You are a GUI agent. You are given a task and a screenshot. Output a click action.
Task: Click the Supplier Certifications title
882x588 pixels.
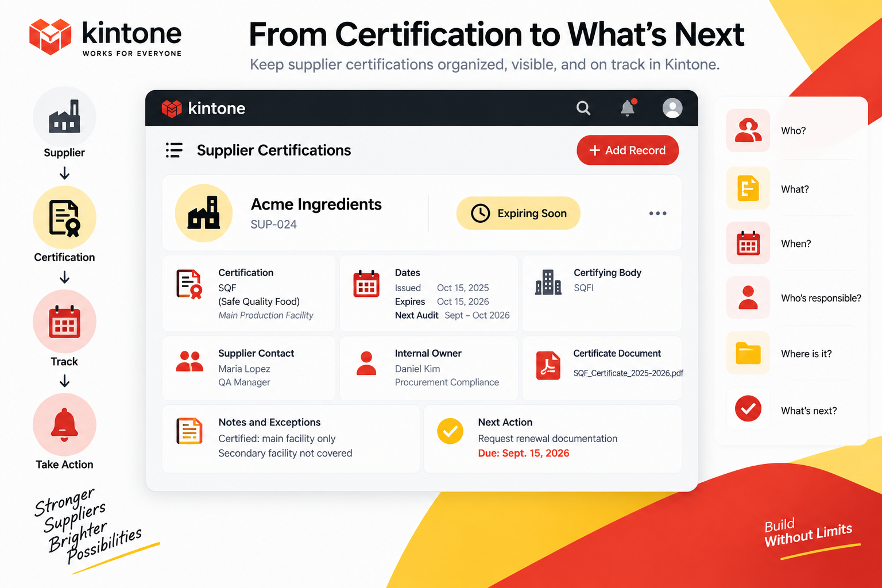coord(274,150)
